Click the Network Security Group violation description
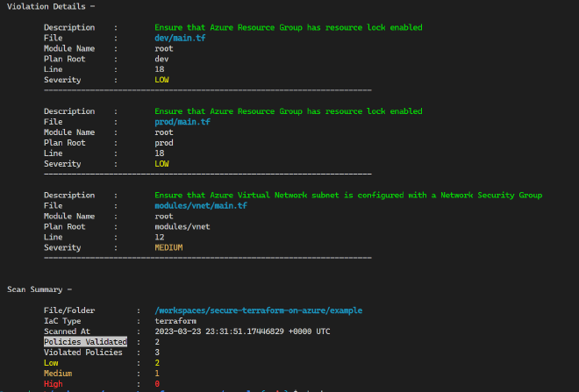This screenshot has height=392, width=579. [347, 195]
